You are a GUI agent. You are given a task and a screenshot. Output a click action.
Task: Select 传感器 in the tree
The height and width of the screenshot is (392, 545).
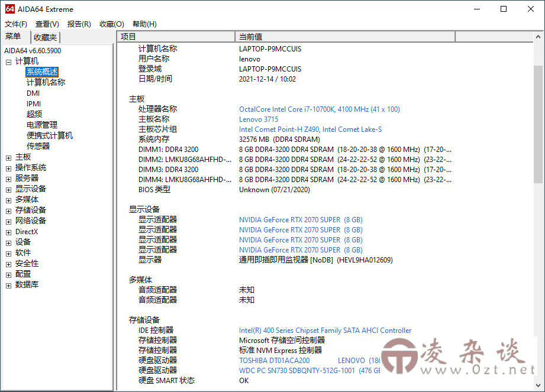(x=38, y=146)
